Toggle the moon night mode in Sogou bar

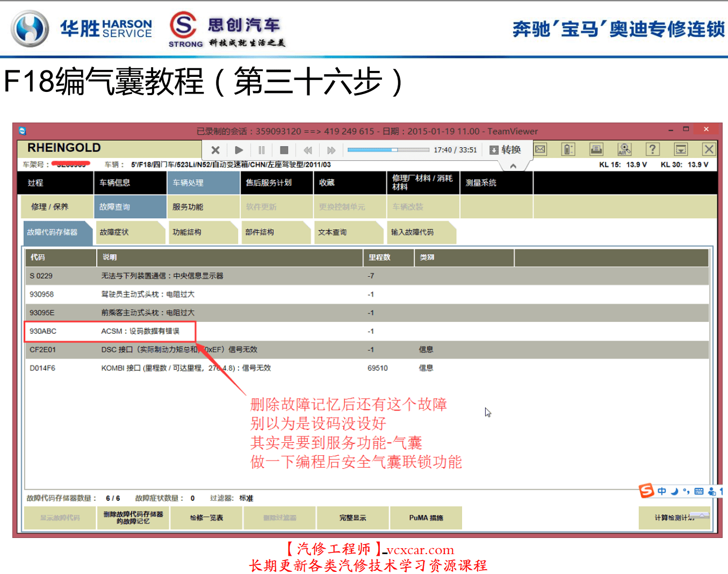[675, 491]
